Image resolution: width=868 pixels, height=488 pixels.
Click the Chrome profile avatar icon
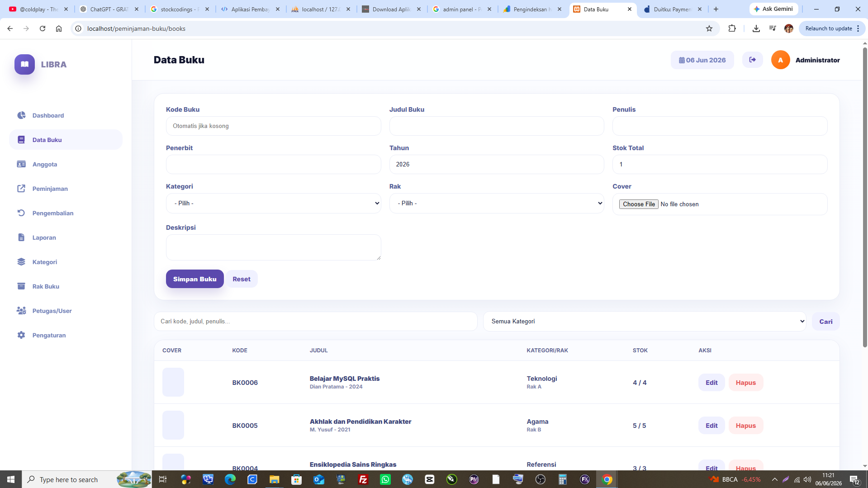click(788, 28)
